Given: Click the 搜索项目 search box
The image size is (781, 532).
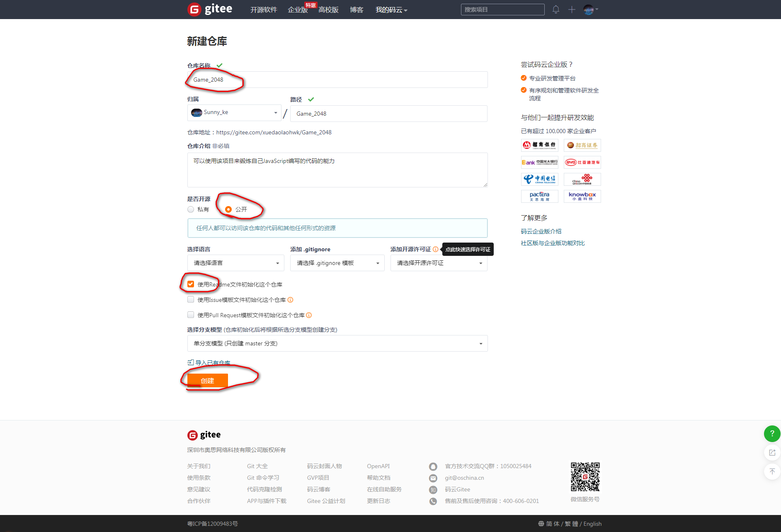Looking at the screenshot, I should pyautogui.click(x=502, y=10).
